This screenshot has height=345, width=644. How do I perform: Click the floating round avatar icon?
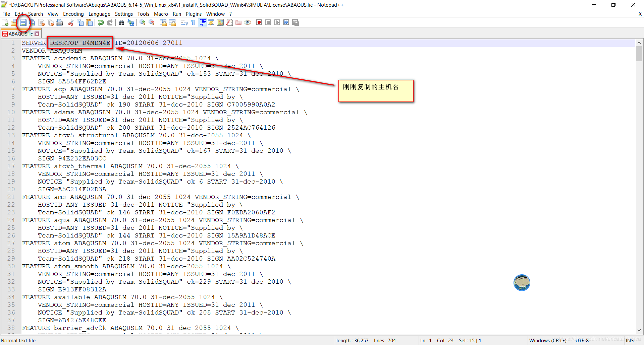click(522, 283)
